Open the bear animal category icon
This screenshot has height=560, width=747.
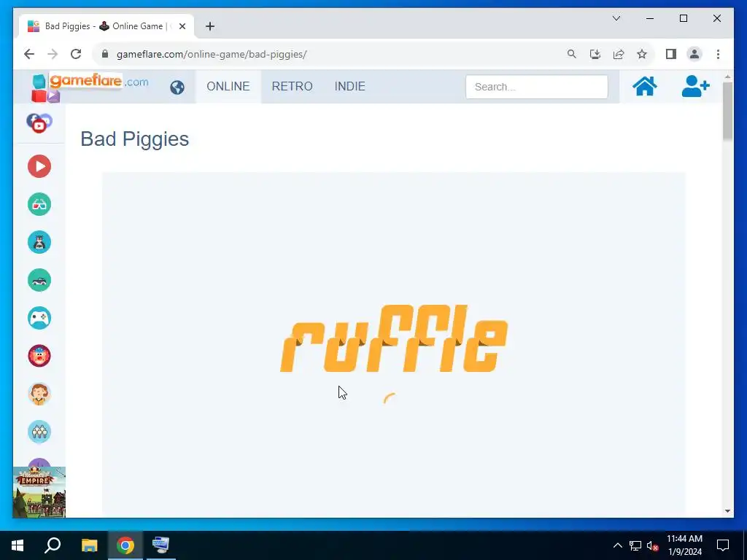point(39,242)
